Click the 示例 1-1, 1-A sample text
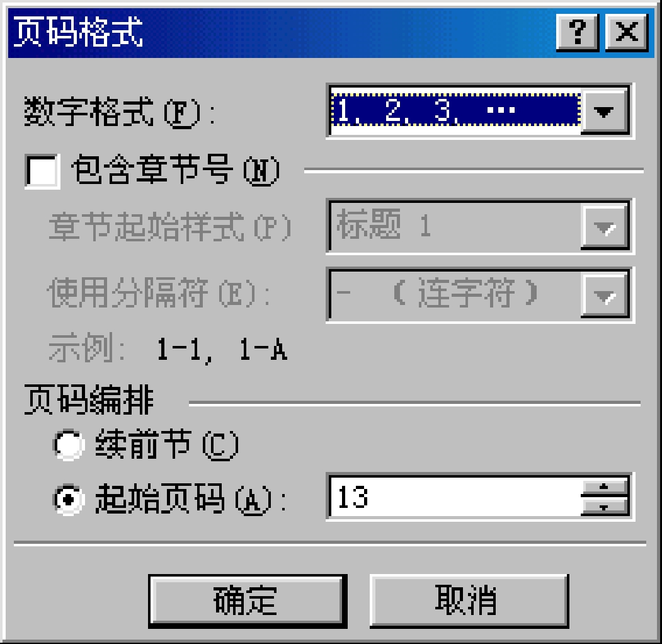This screenshot has height=644, width=662. [x=168, y=348]
